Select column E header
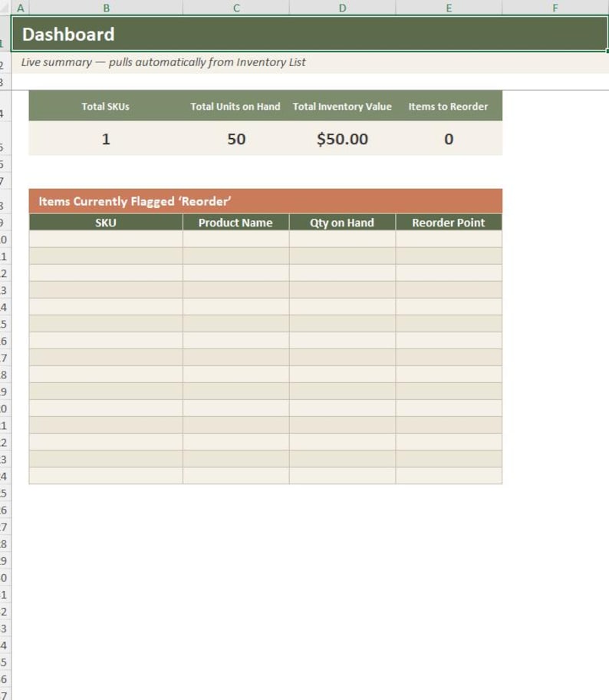609x700 pixels. (x=449, y=8)
